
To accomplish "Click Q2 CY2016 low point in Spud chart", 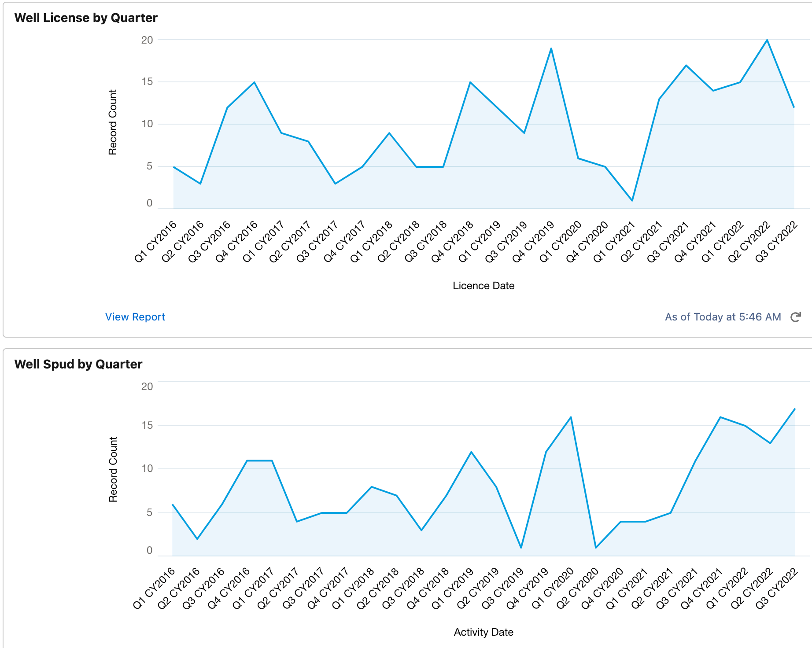I will coord(197,539).
